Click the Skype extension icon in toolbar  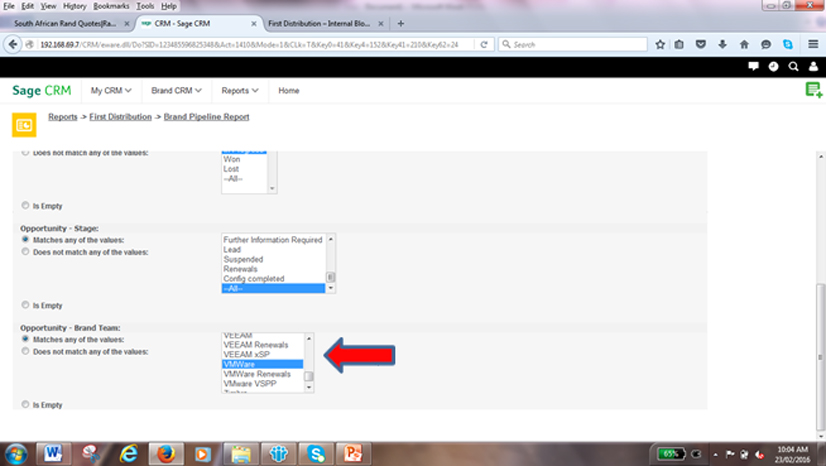coord(788,45)
